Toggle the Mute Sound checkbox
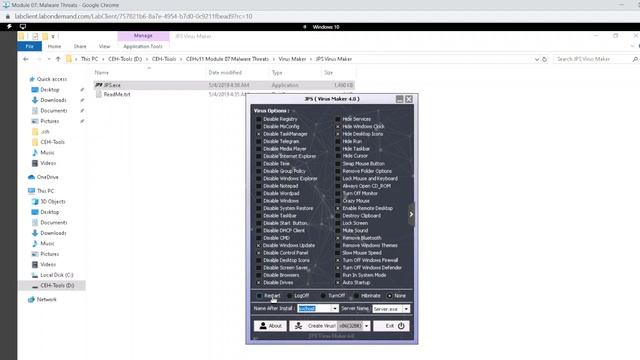The height and width of the screenshot is (360, 640). tap(338, 231)
